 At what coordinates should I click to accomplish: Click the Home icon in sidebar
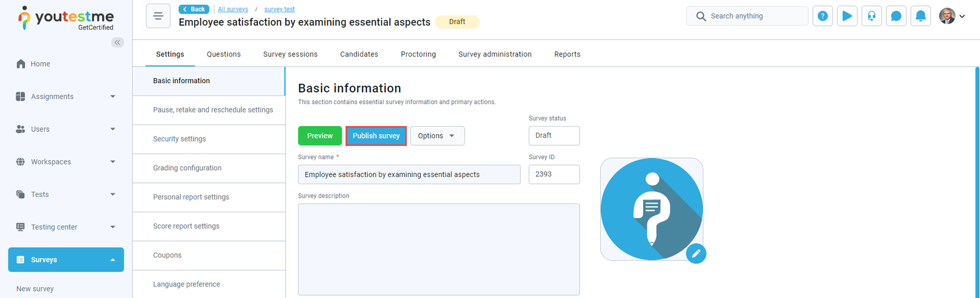(x=21, y=64)
